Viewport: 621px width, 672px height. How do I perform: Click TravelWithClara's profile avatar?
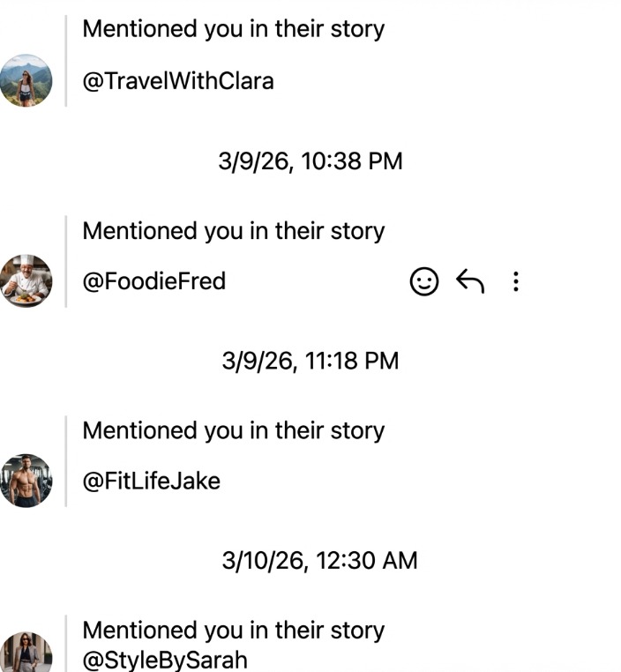(x=26, y=81)
